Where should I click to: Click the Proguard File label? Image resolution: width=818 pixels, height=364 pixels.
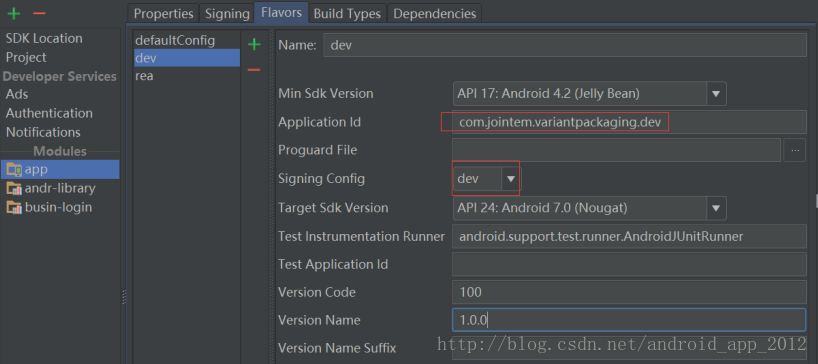point(318,150)
